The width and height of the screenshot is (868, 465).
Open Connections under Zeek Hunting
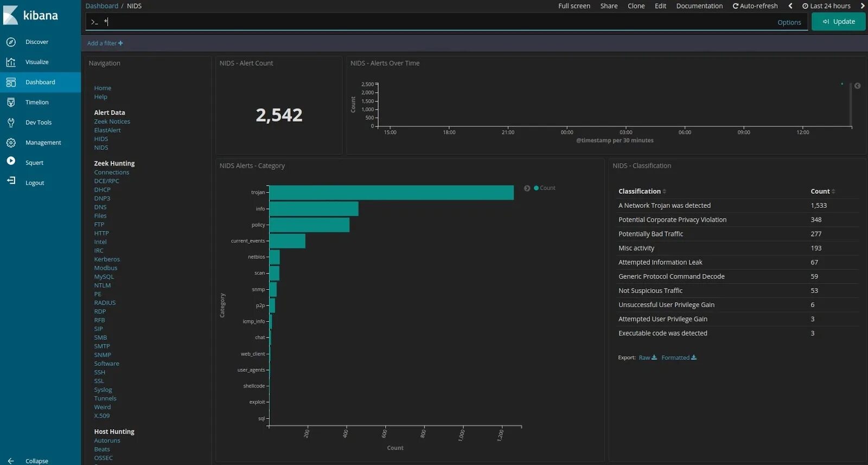(x=112, y=173)
